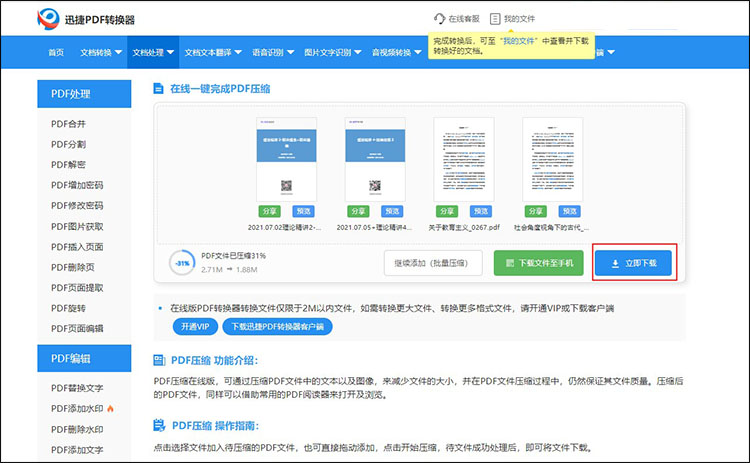The width and height of the screenshot is (750, 463).
Task: Open PDF替换文字 in the sidebar
Action: pos(77,388)
